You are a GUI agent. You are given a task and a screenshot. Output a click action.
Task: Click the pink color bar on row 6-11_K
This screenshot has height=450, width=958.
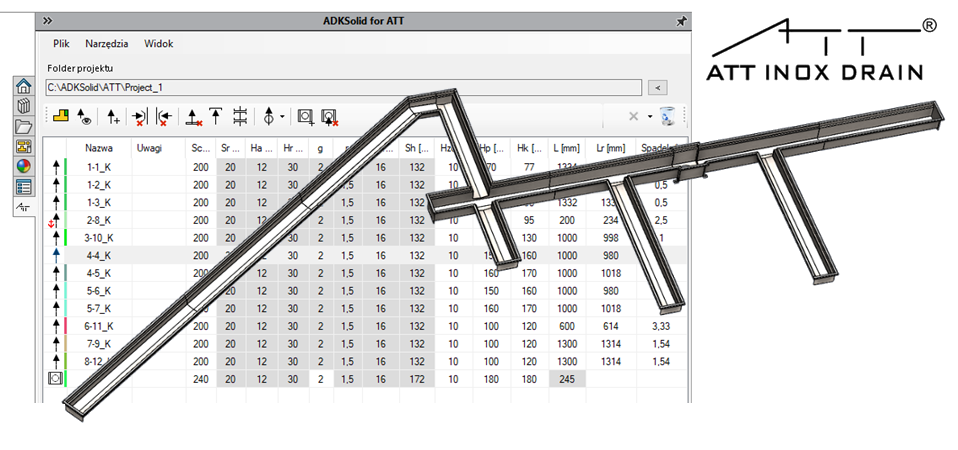point(66,326)
